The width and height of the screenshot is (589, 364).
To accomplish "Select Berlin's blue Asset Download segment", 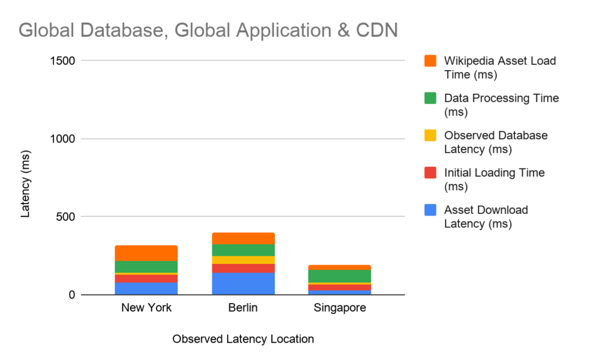I will click(x=243, y=283).
